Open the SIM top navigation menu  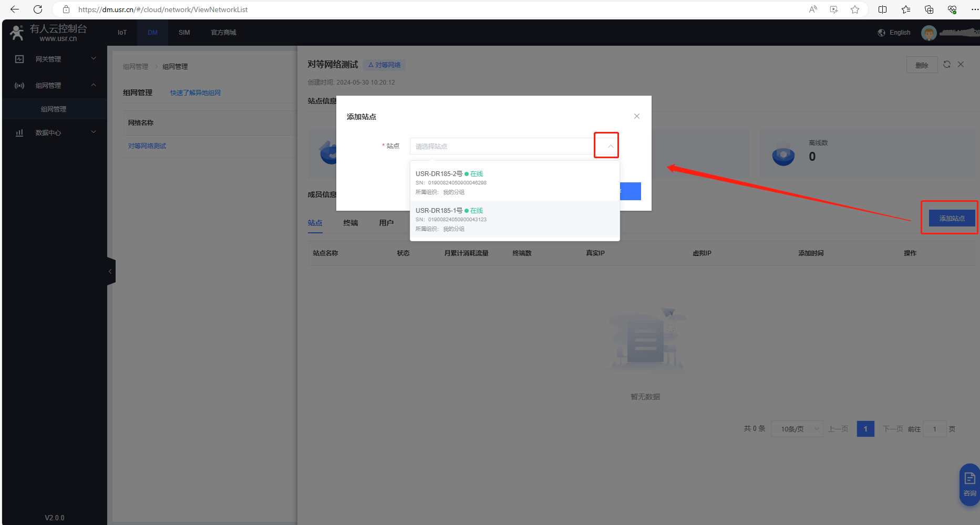tap(184, 33)
